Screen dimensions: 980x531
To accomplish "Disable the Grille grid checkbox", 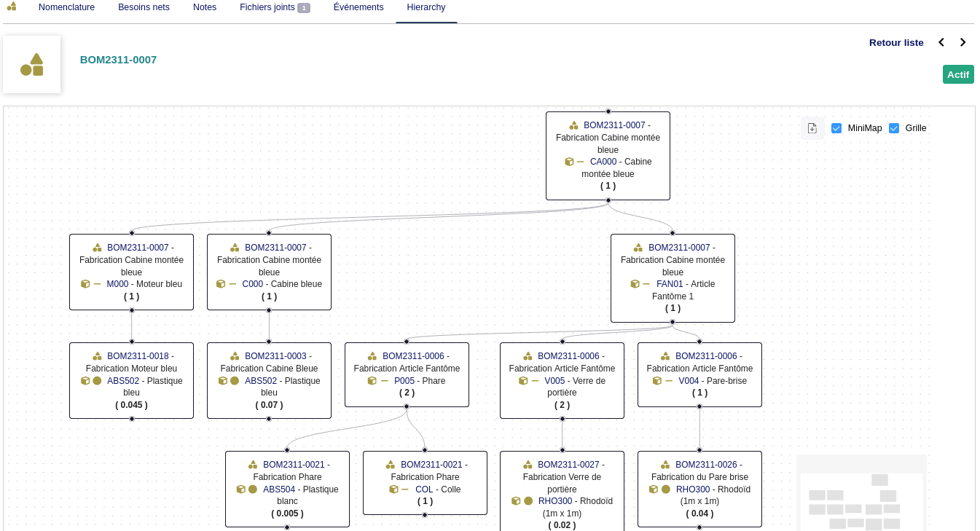I will tap(894, 128).
